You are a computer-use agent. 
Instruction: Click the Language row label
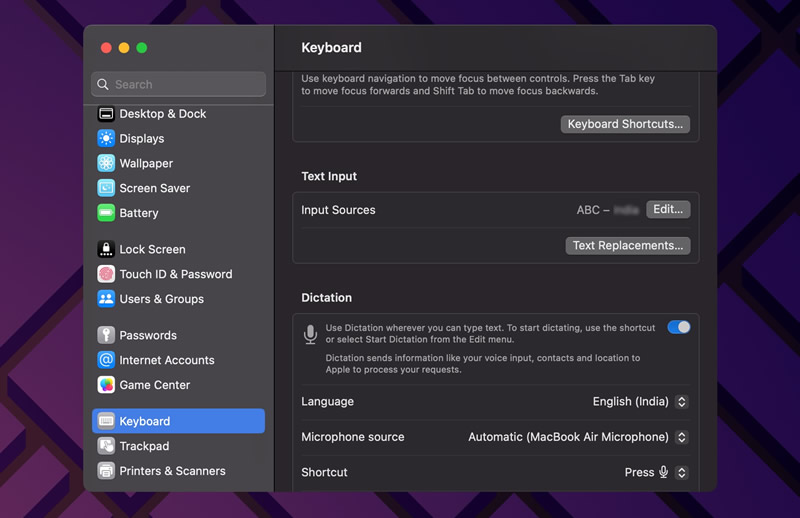point(328,402)
